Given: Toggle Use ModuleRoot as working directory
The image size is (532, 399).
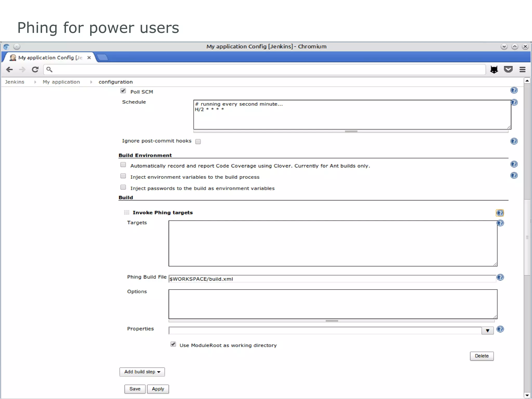Looking at the screenshot, I should pyautogui.click(x=173, y=344).
